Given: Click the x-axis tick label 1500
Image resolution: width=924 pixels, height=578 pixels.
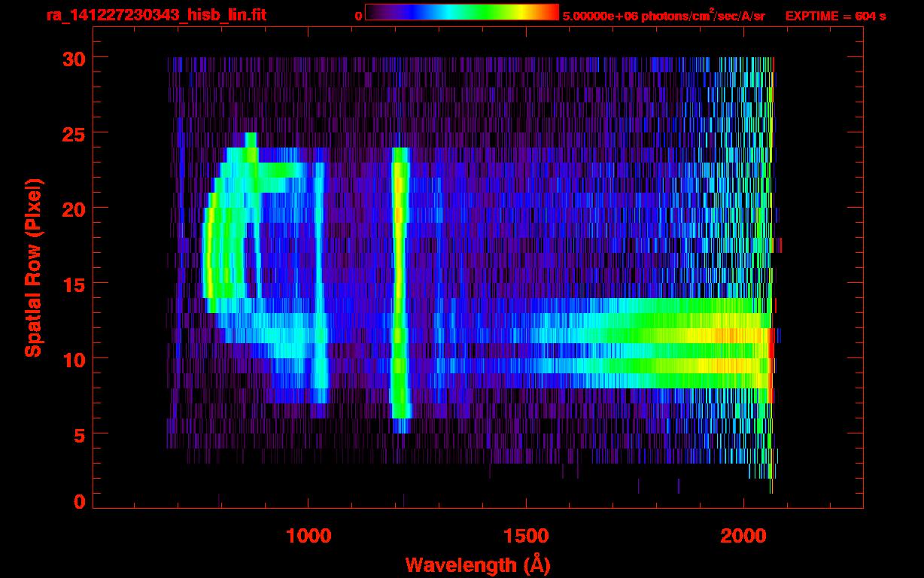Looking at the screenshot, I should [x=526, y=535].
